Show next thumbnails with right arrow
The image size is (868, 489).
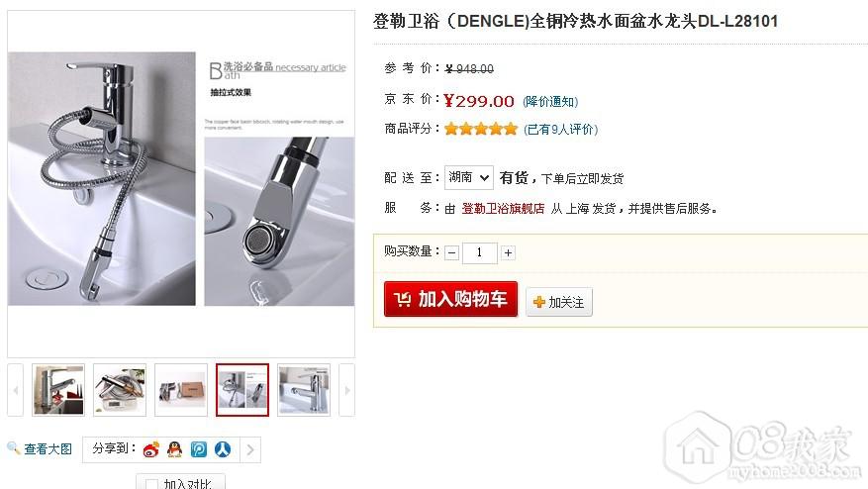(347, 390)
